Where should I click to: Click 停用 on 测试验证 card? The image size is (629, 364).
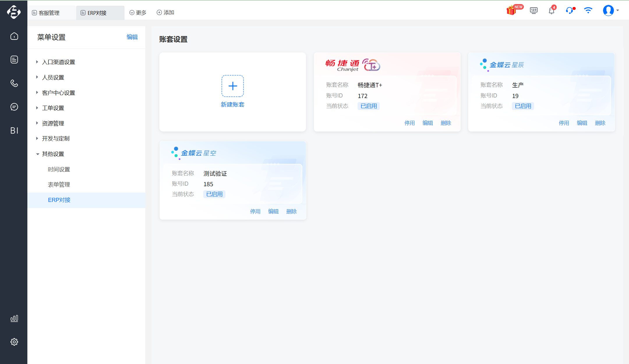click(x=255, y=212)
